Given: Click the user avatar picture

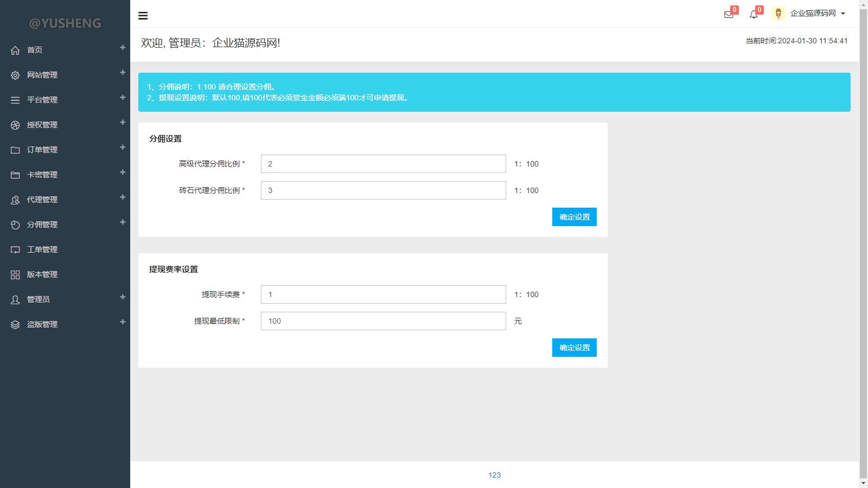Looking at the screenshot, I should (x=778, y=14).
